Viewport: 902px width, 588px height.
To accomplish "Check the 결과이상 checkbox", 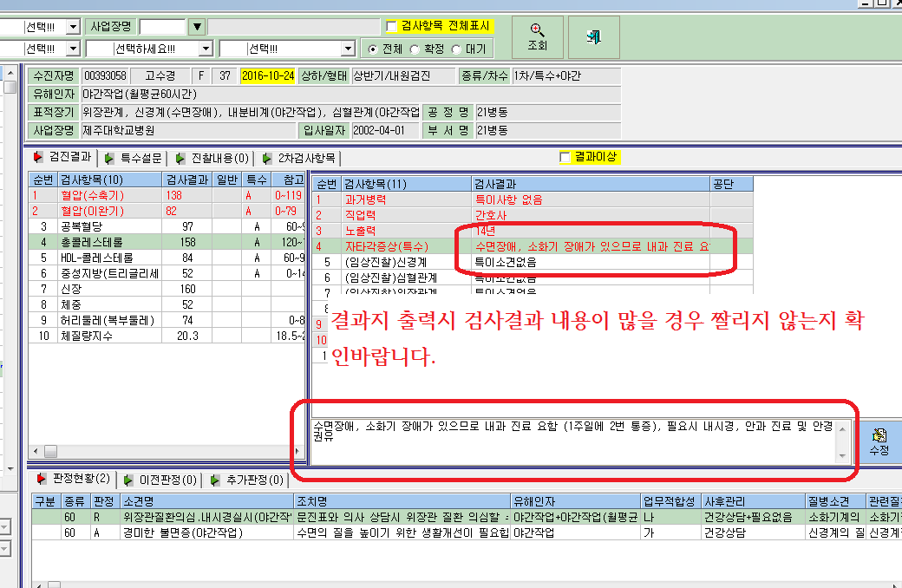I will point(565,157).
